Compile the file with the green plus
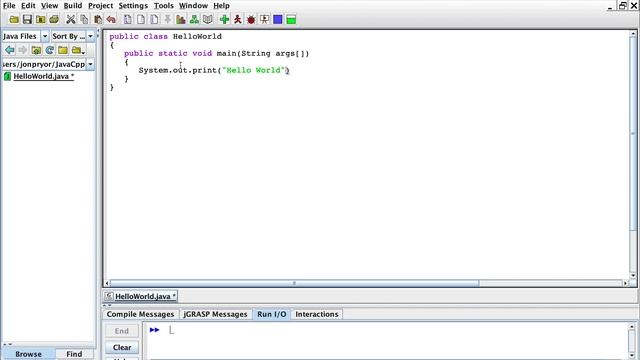Screen dimensions: 640x360 224,19
